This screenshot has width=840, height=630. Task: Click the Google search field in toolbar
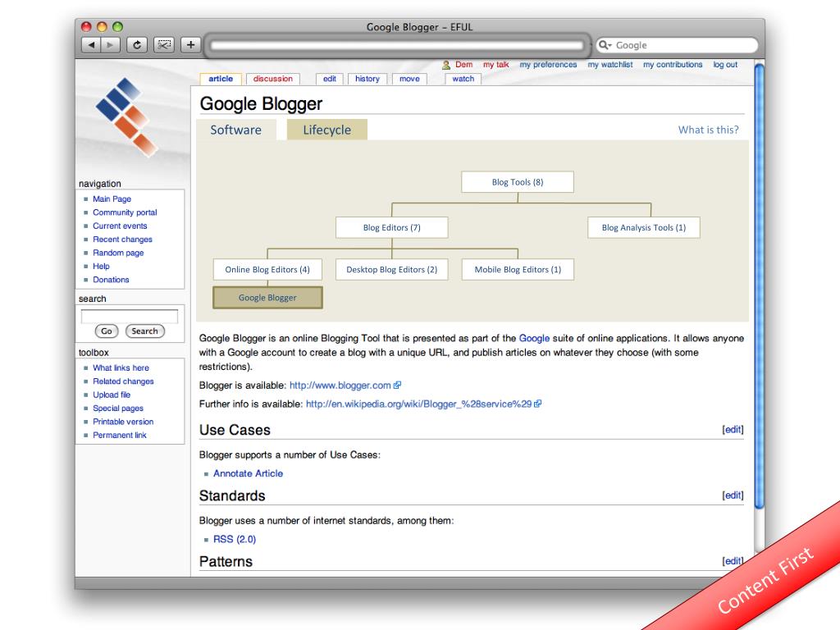pos(677,45)
